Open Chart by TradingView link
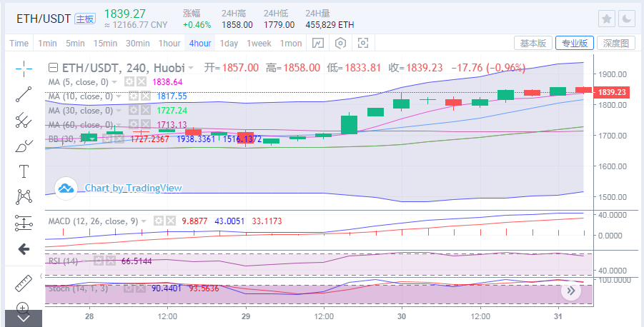Viewport: 644px width, 327px height. (133, 188)
